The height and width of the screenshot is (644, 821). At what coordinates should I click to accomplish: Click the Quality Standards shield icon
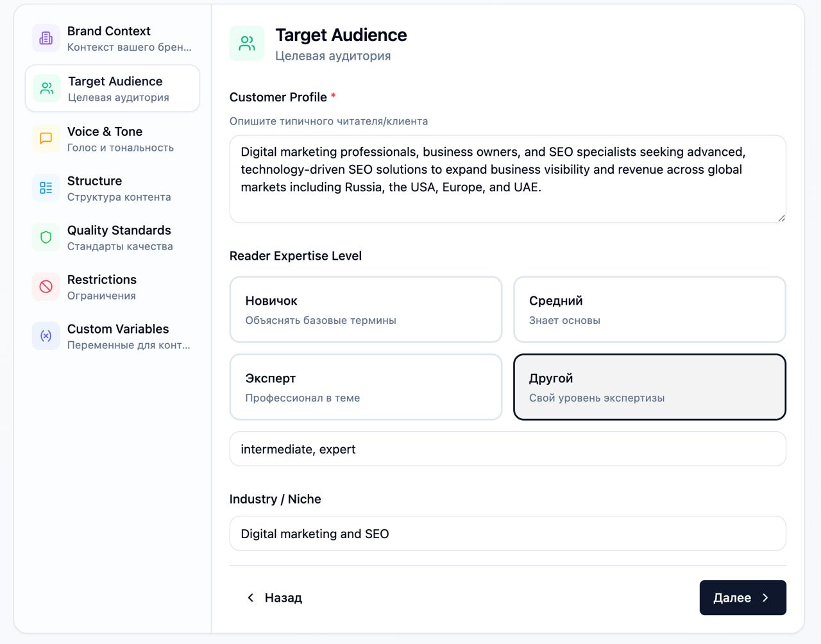coord(46,237)
